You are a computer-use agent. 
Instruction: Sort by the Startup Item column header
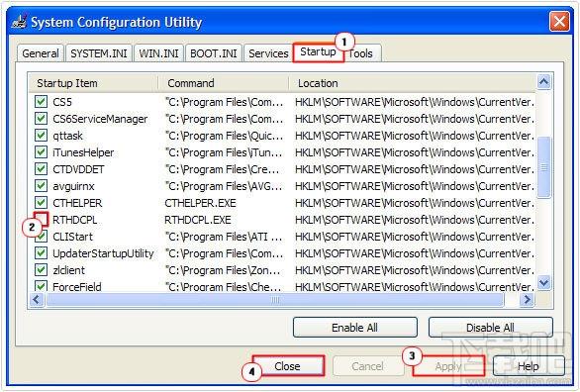[93, 83]
